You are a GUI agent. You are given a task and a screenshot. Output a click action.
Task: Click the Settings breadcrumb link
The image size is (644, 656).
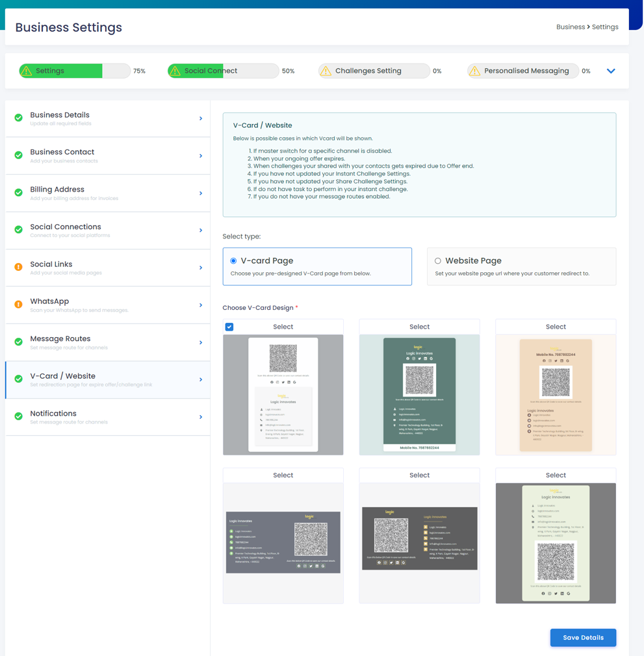pos(605,27)
